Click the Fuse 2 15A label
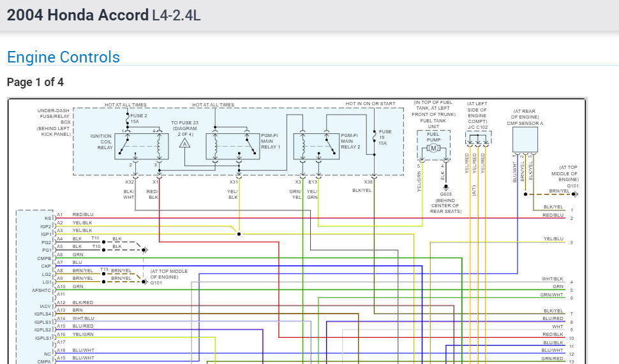This screenshot has width=619, height=364. [x=138, y=119]
